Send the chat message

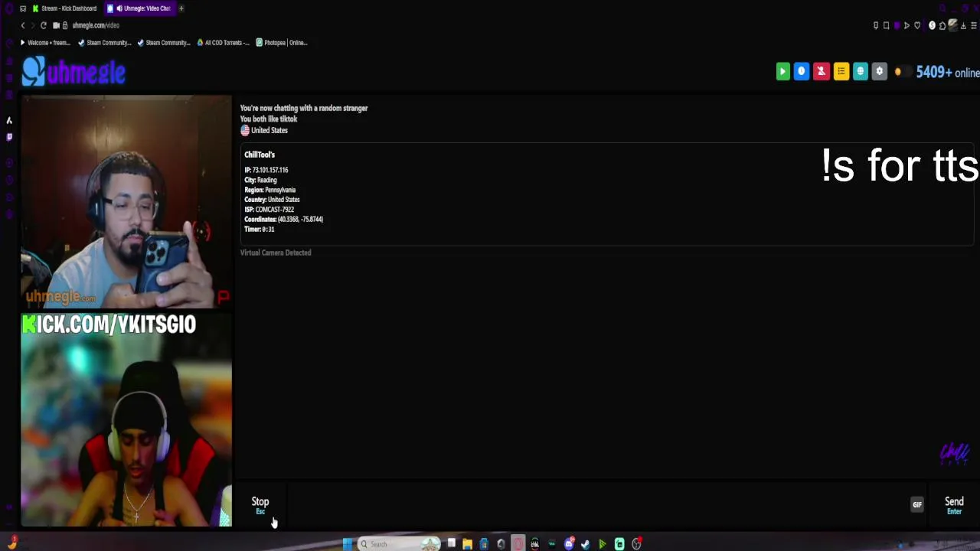(954, 504)
